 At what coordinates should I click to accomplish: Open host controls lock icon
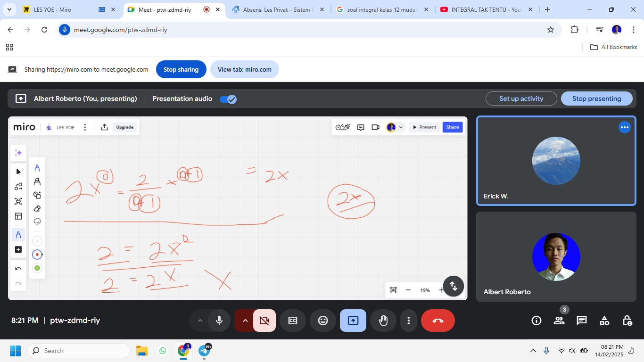pos(627,321)
